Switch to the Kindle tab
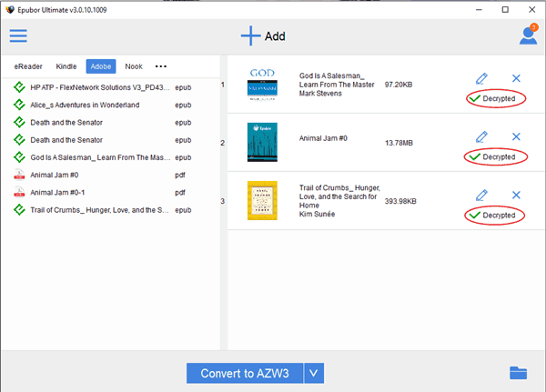Screen dimensions: 546x392 click(x=66, y=66)
